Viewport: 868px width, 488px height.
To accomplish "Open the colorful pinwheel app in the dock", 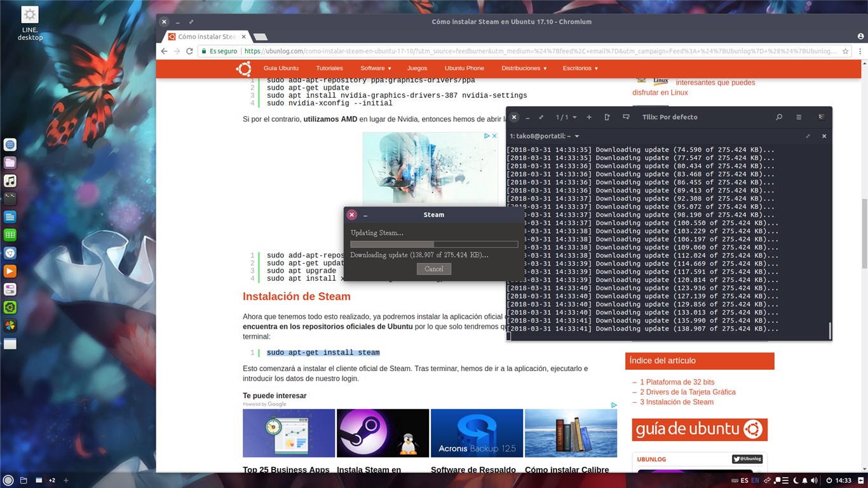I will (x=10, y=325).
